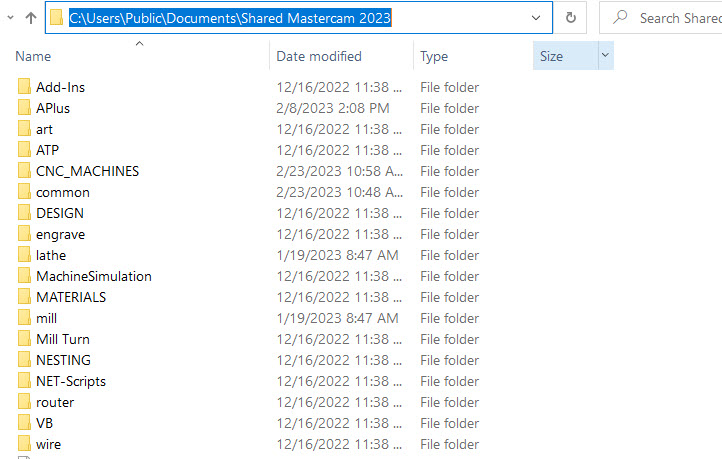This screenshot has height=459, width=722.
Task: Select the wire folder icon
Action: pyautogui.click(x=24, y=444)
